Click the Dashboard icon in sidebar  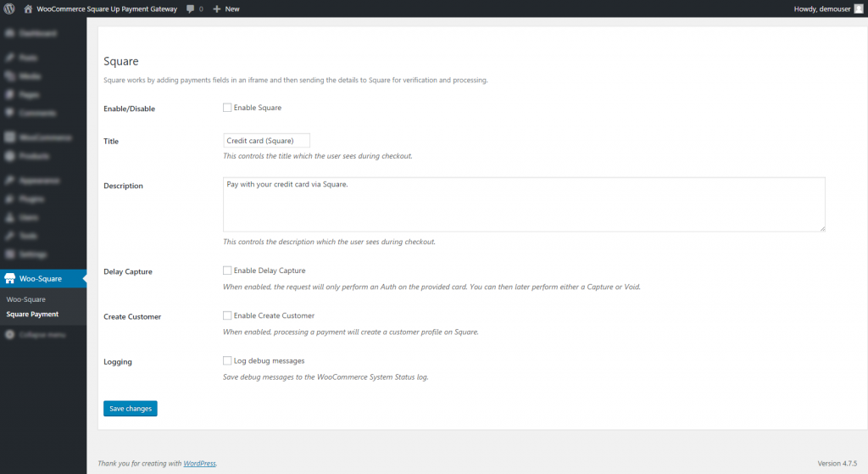point(9,33)
